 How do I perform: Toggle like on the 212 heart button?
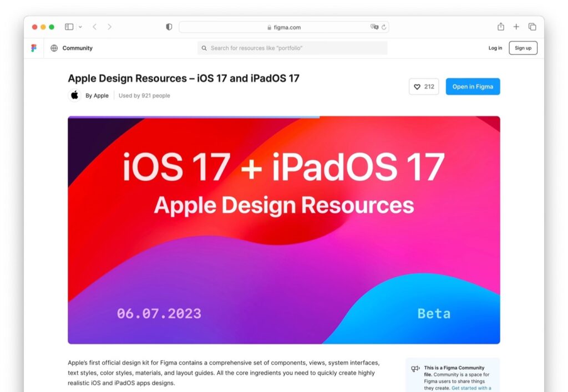(423, 86)
